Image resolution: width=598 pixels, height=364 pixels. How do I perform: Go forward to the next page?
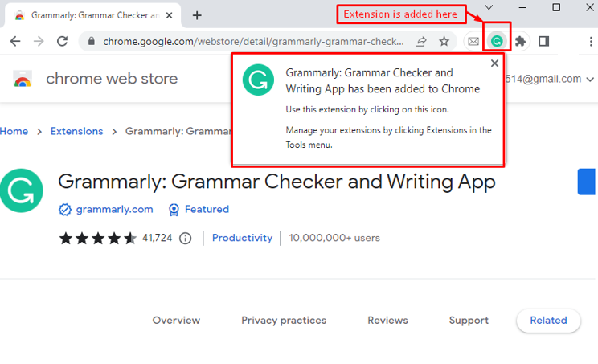tap(39, 41)
